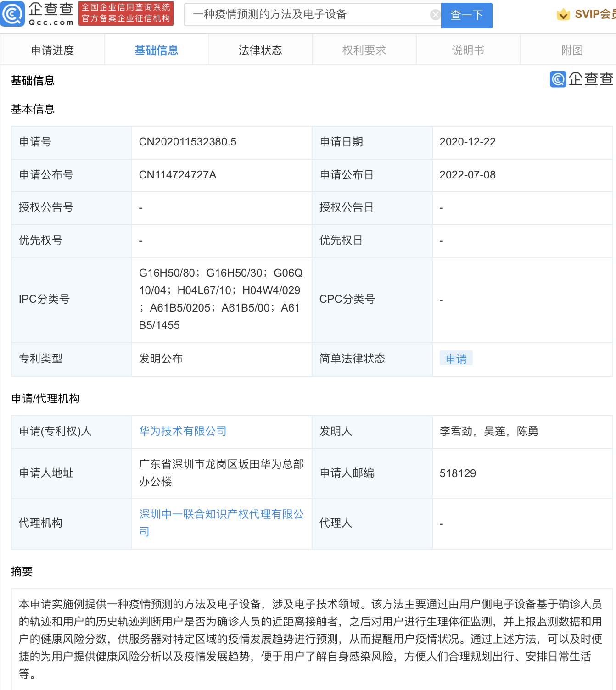The width and height of the screenshot is (616, 690).
Task: Open the 申请进度 tab
Action: (52, 50)
